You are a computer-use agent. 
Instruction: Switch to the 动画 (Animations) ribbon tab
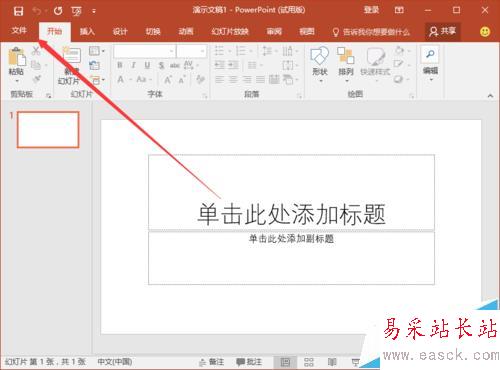[x=186, y=32]
